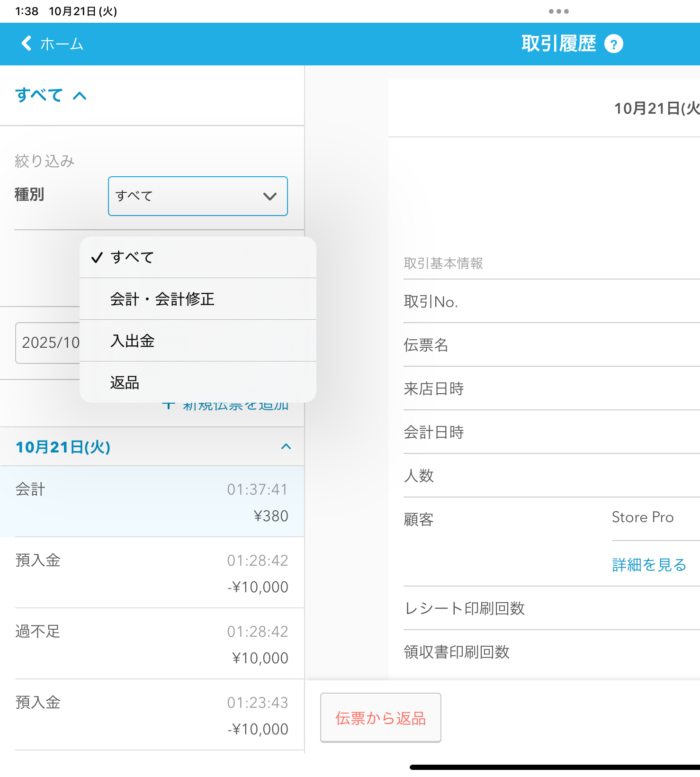Open the 種別 dropdown box

197,196
